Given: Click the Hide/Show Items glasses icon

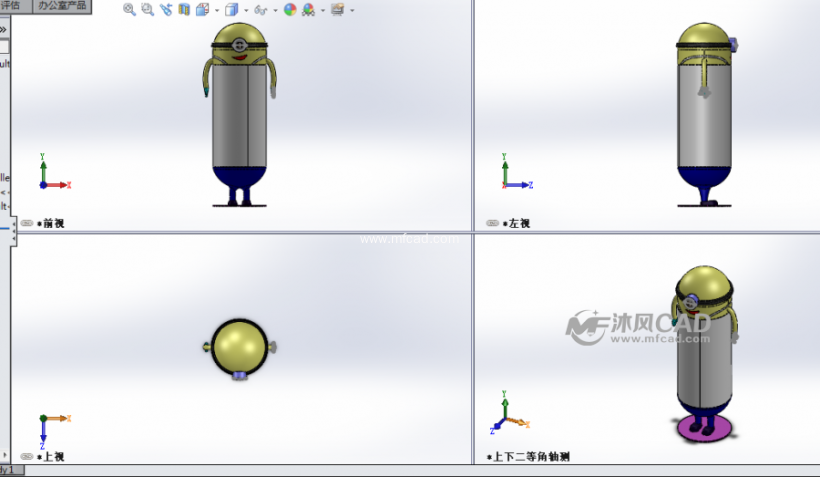Looking at the screenshot, I should pos(260,9).
